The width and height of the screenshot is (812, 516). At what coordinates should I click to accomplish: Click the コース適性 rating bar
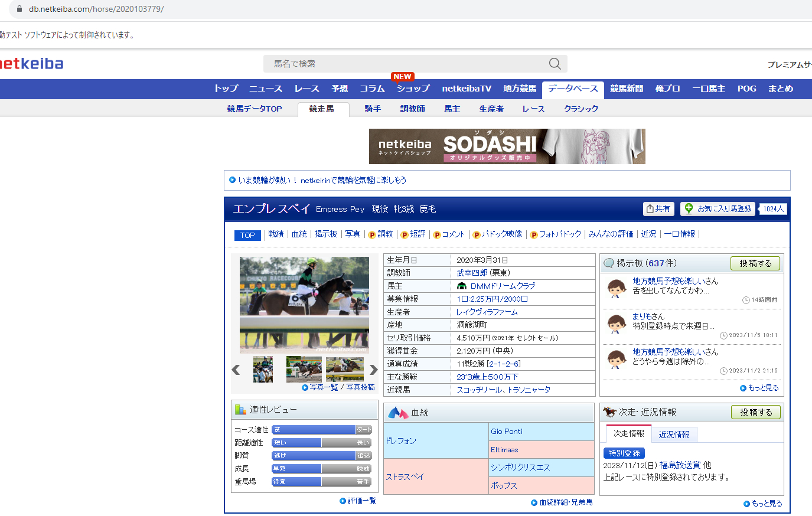coord(321,430)
